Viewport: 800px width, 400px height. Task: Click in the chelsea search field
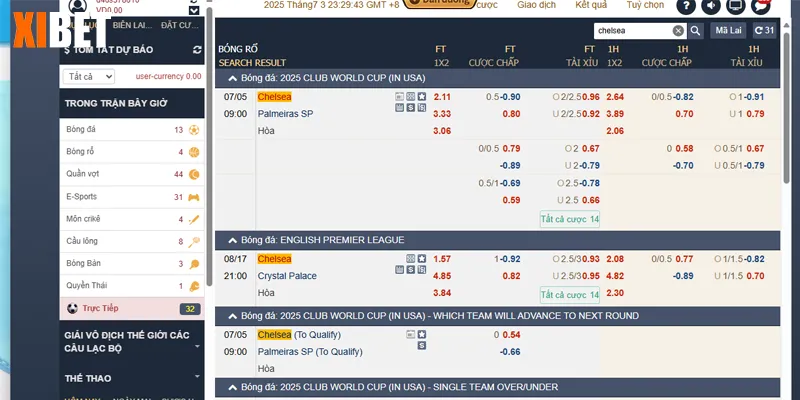click(632, 31)
